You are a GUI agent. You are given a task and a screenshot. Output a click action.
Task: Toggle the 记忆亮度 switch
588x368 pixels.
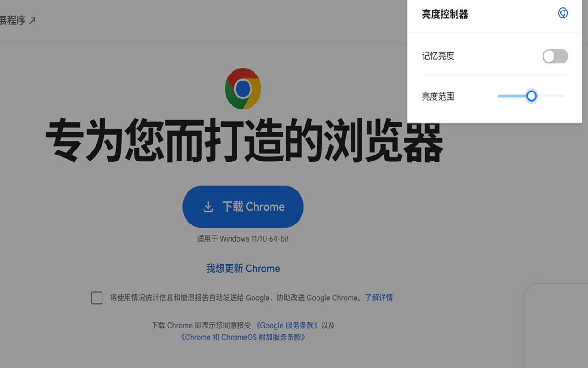coord(555,56)
